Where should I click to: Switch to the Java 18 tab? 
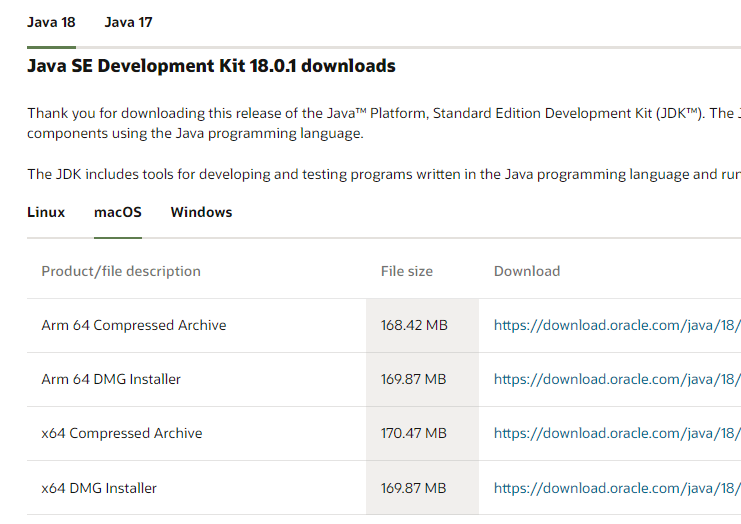click(51, 22)
